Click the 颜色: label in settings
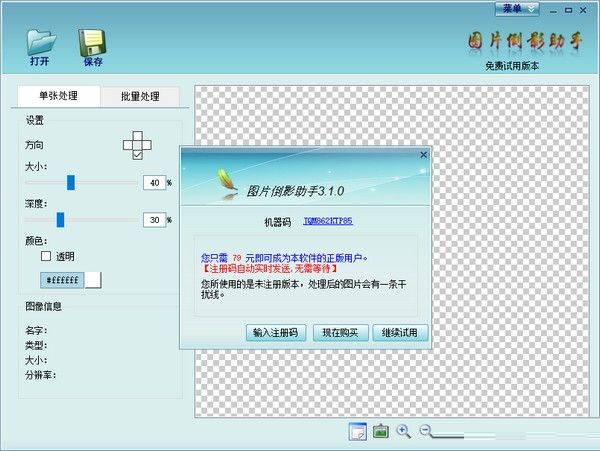The image size is (600, 451). (x=36, y=241)
